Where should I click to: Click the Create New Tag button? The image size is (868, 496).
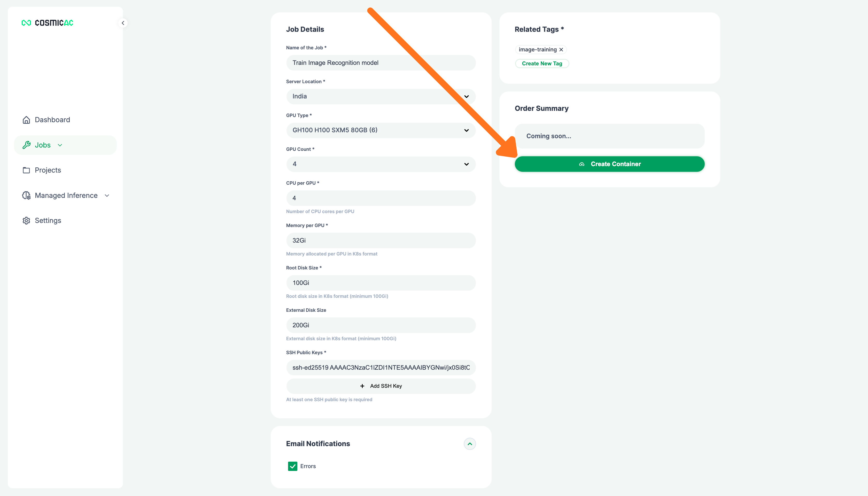[542, 64]
